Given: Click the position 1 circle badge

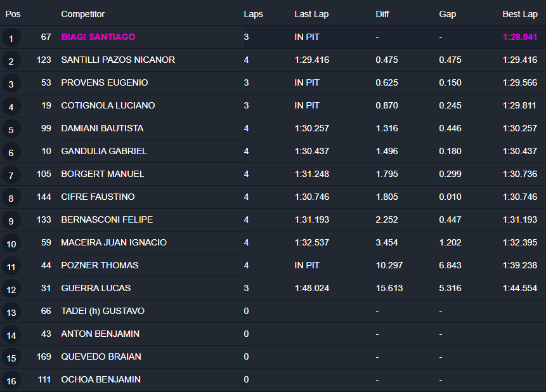Looking at the screenshot, I should [11, 38].
